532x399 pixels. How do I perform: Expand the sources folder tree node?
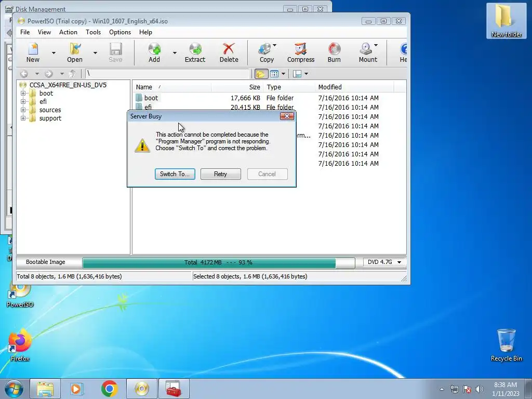[x=23, y=110]
